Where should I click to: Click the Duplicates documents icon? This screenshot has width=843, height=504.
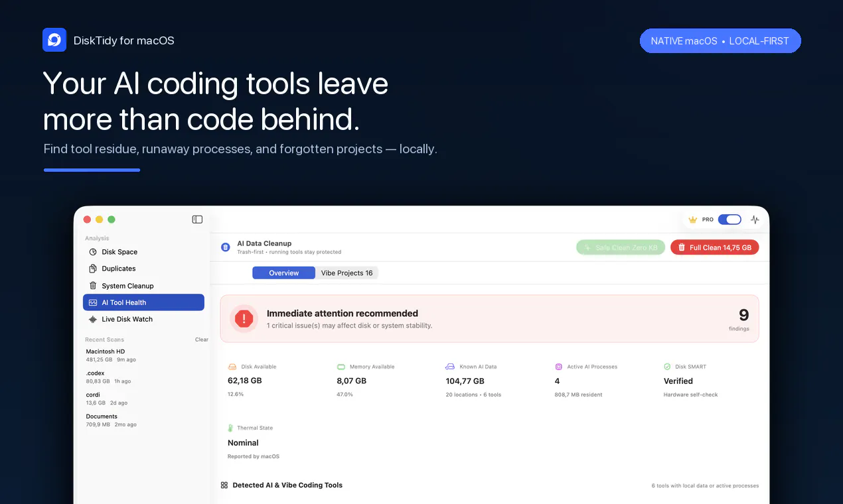93,269
